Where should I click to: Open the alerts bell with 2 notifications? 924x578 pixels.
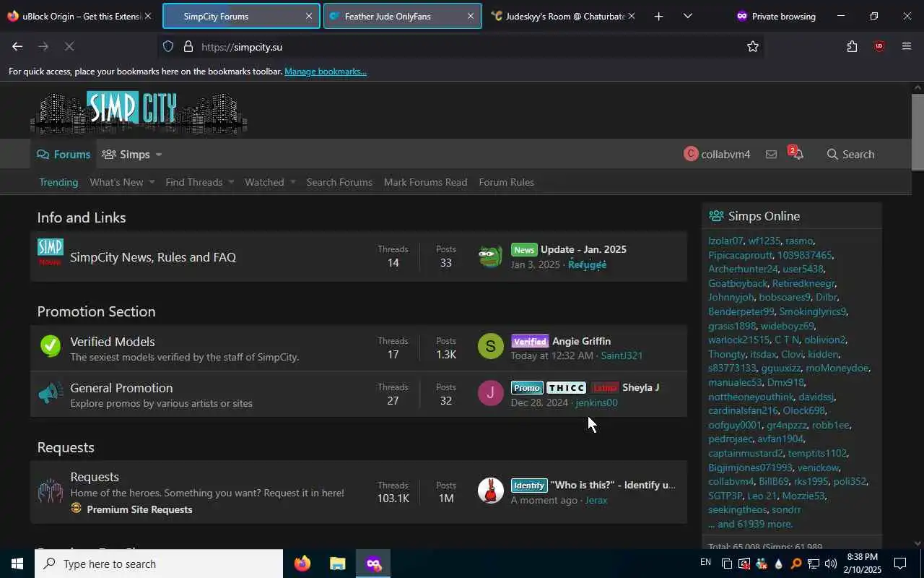pyautogui.click(x=797, y=153)
